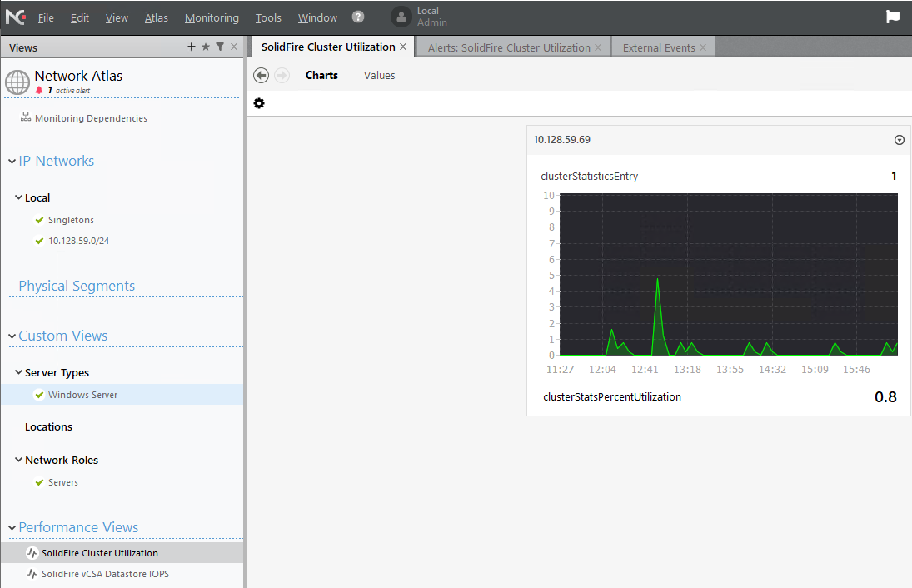The height and width of the screenshot is (588, 912).
Task: Open SolidFire vCSA Datastore IOPS view
Action: (105, 574)
